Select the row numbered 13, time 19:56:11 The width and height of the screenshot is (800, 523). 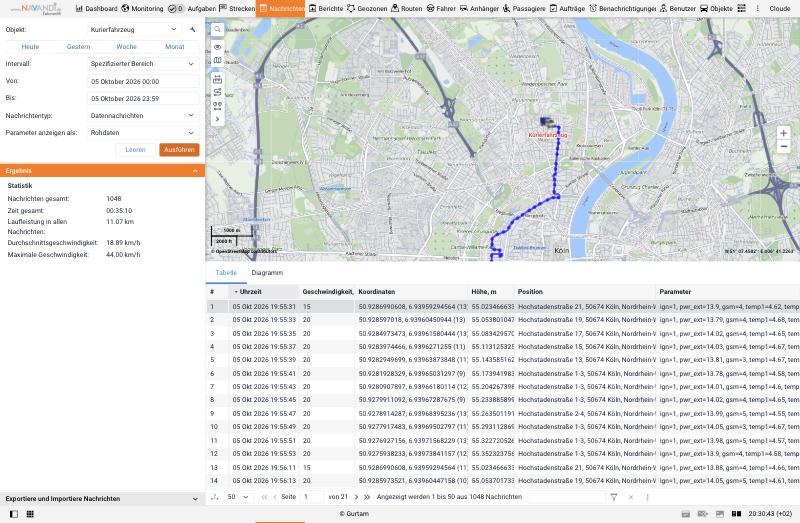tap(503, 467)
